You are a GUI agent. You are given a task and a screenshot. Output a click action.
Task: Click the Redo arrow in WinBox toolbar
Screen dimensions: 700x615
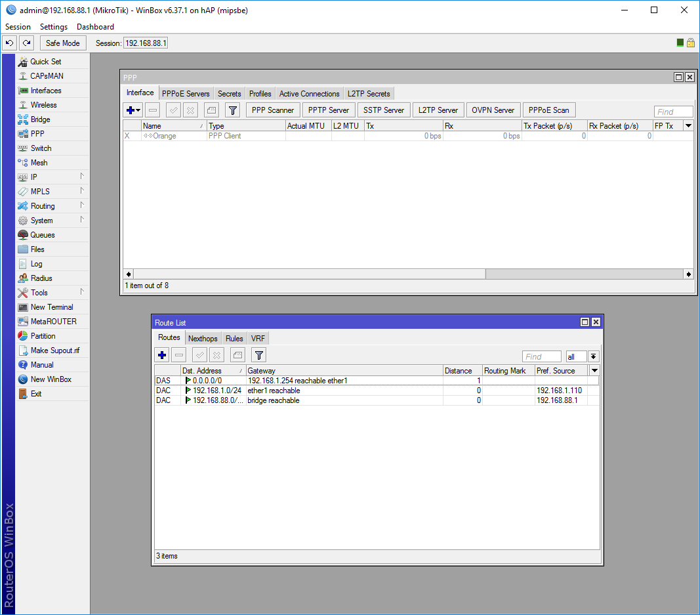tap(27, 43)
